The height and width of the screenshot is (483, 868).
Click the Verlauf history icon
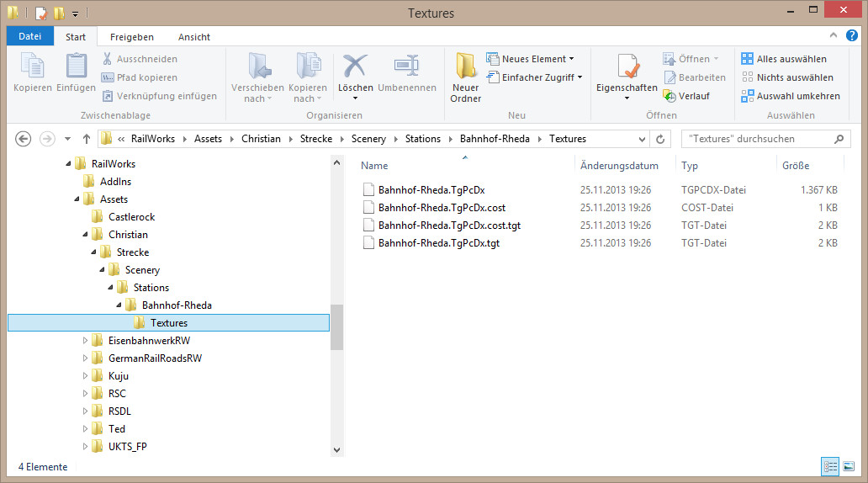pyautogui.click(x=670, y=96)
